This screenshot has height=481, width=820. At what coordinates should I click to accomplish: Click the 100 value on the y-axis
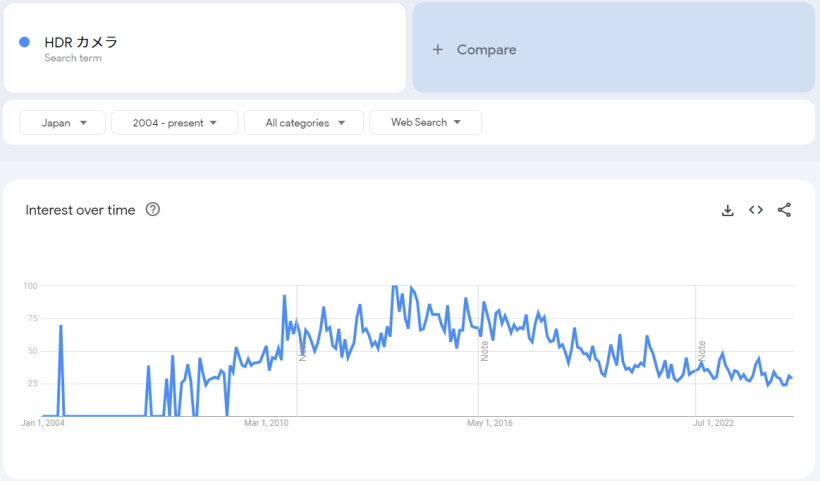click(x=30, y=286)
